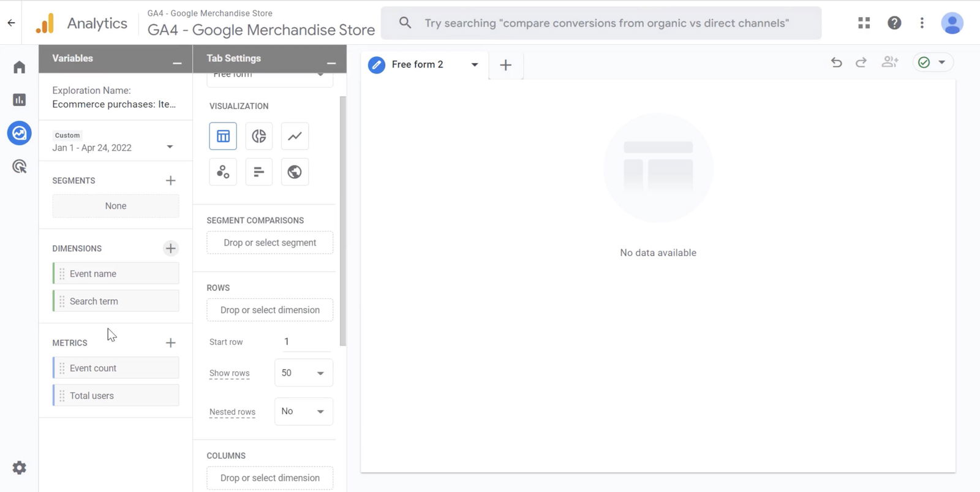Open the share exploration icon
Image resolution: width=980 pixels, height=492 pixels.
click(889, 62)
